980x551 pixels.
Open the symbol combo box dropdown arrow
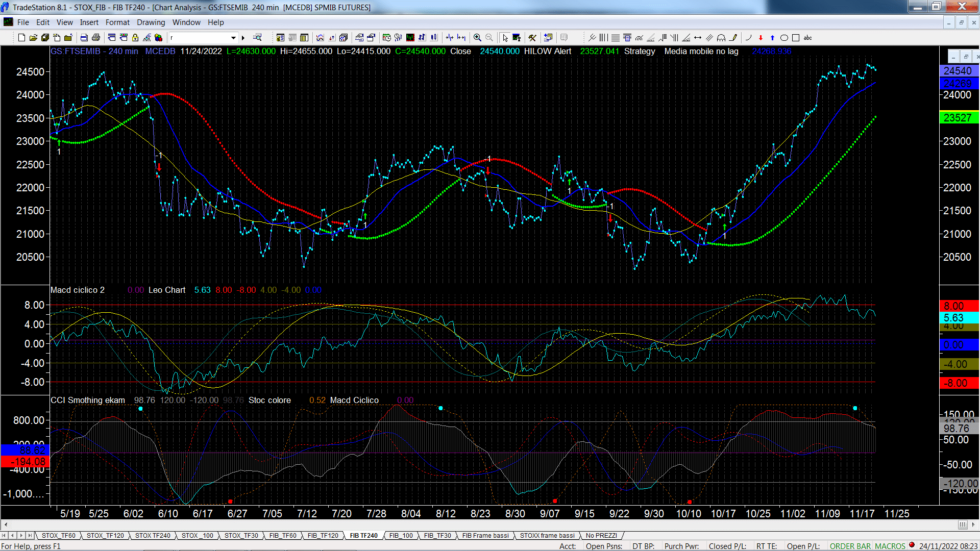(233, 38)
